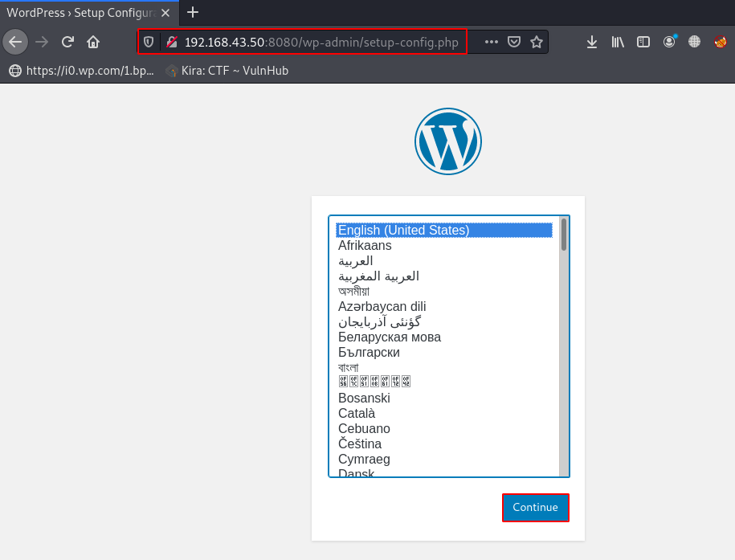This screenshot has width=735, height=560.
Task: Click the WordPress logo
Action: 448,141
